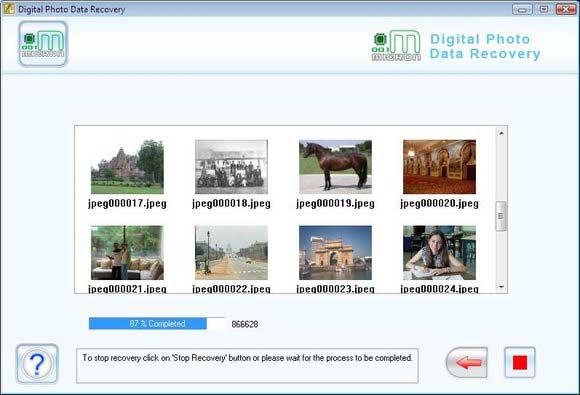The width and height of the screenshot is (580, 395).
Task: Select the black-and-white group photo jpeg000018.jpeg
Action: [231, 167]
